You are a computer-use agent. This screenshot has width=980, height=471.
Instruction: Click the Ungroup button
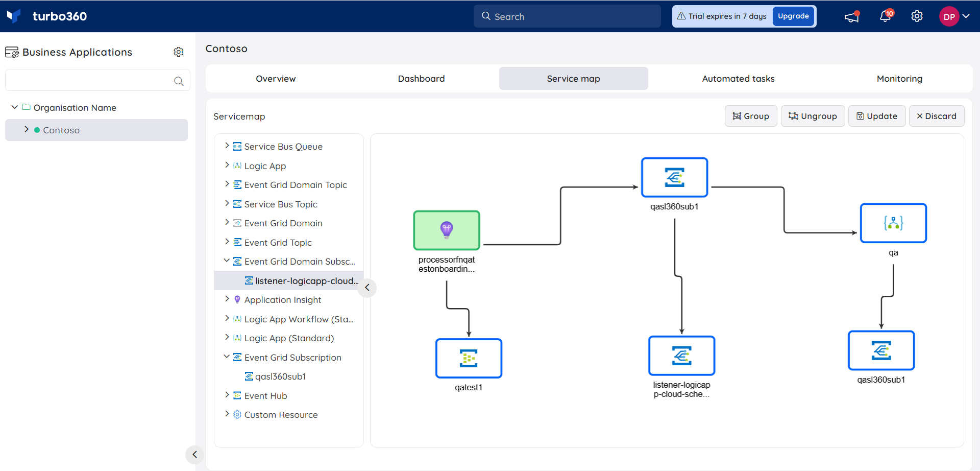813,116
